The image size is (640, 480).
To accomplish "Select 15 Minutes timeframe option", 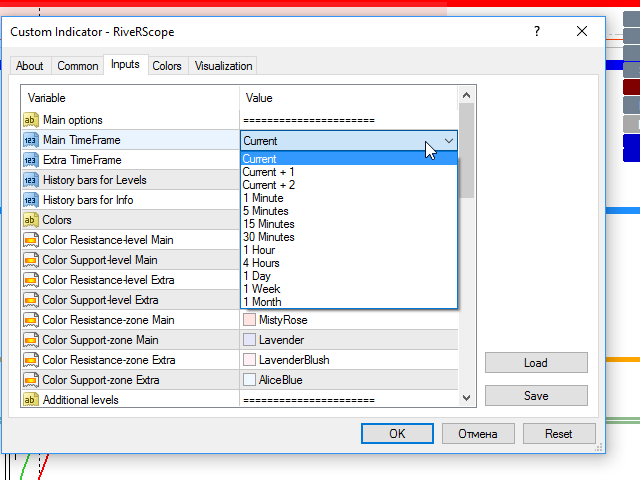I will point(349,224).
